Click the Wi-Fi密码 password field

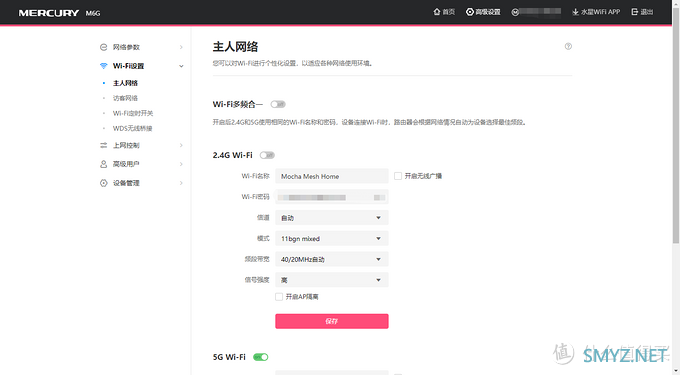point(332,197)
